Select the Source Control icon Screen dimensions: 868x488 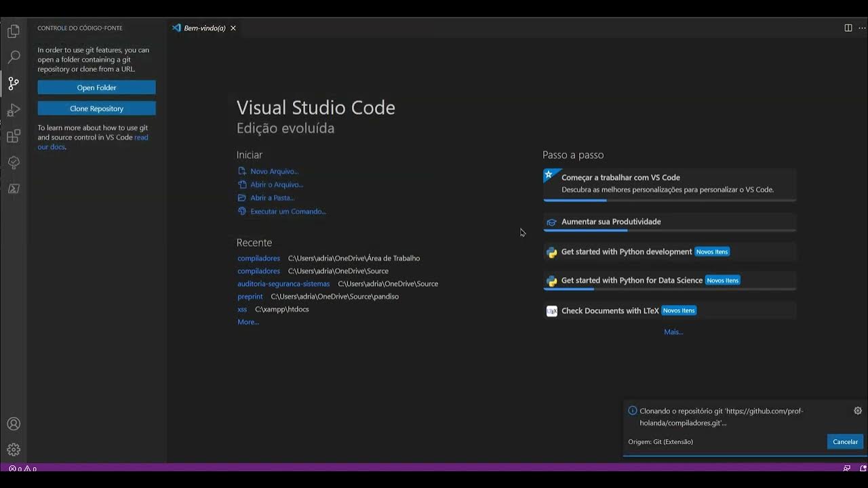(14, 84)
